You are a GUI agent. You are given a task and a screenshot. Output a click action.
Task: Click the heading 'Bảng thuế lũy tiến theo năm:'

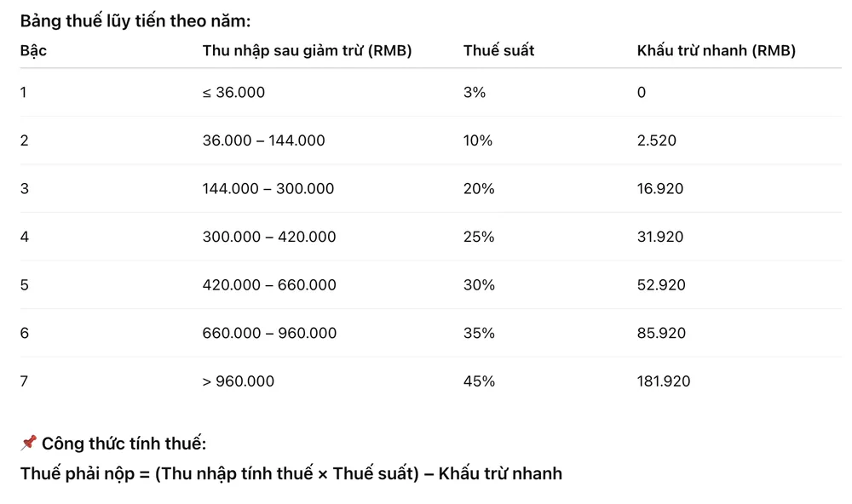(x=135, y=21)
